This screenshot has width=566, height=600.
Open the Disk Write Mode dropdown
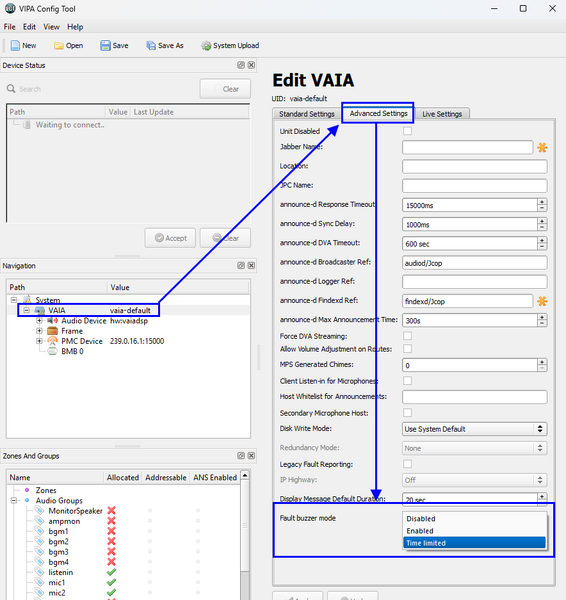474,429
